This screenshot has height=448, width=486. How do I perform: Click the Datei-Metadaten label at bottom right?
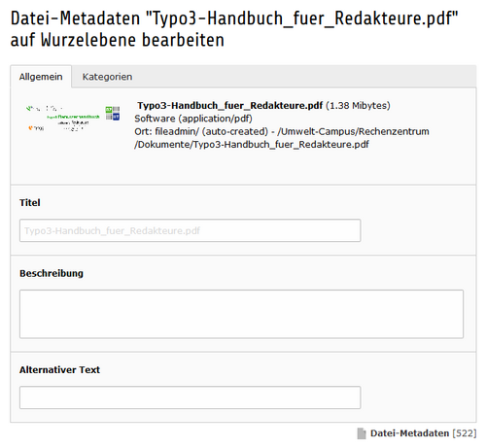pyautogui.click(x=409, y=433)
